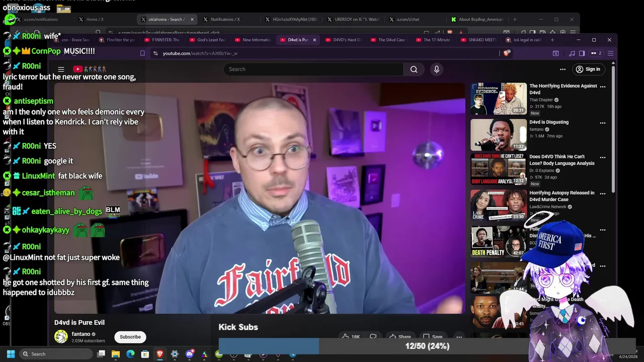This screenshot has height=362, width=644.
Task: Click the Sign in button on YouTube
Action: (588, 69)
